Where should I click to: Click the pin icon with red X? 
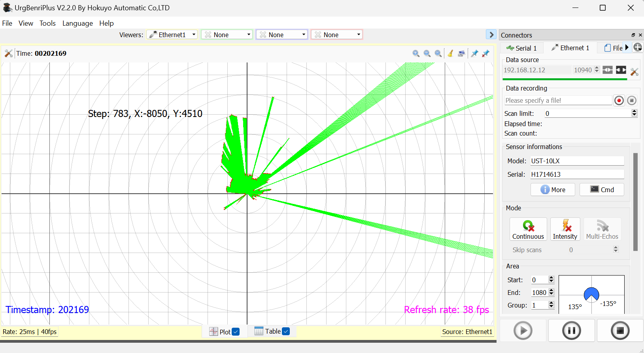pyautogui.click(x=485, y=53)
